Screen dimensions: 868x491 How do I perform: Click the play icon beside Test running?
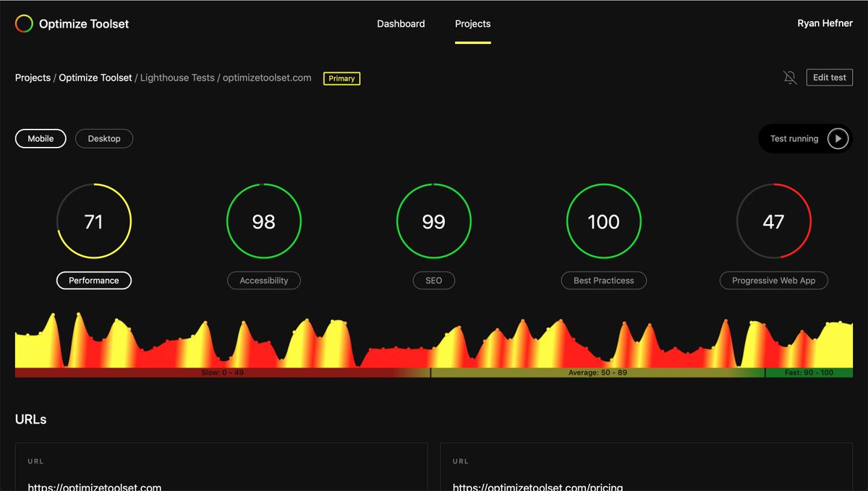coord(838,138)
